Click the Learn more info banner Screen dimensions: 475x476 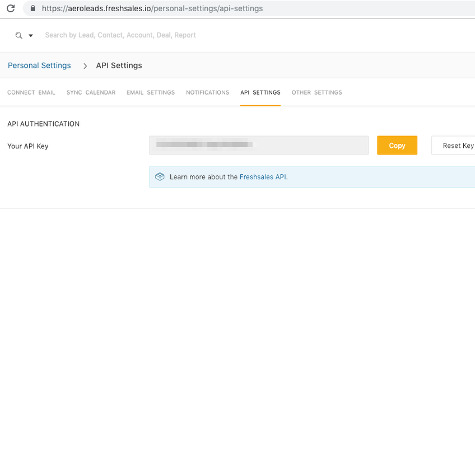click(x=224, y=176)
